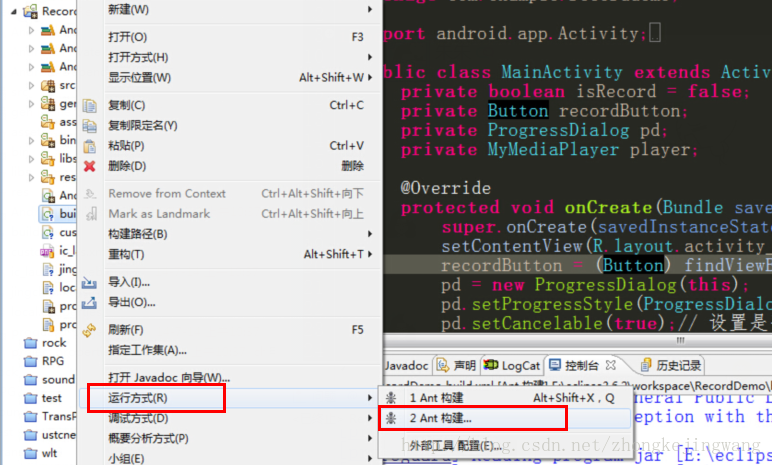The image size is (772, 465).
Task: Click the libs folder icon in tree
Action: click(x=48, y=159)
